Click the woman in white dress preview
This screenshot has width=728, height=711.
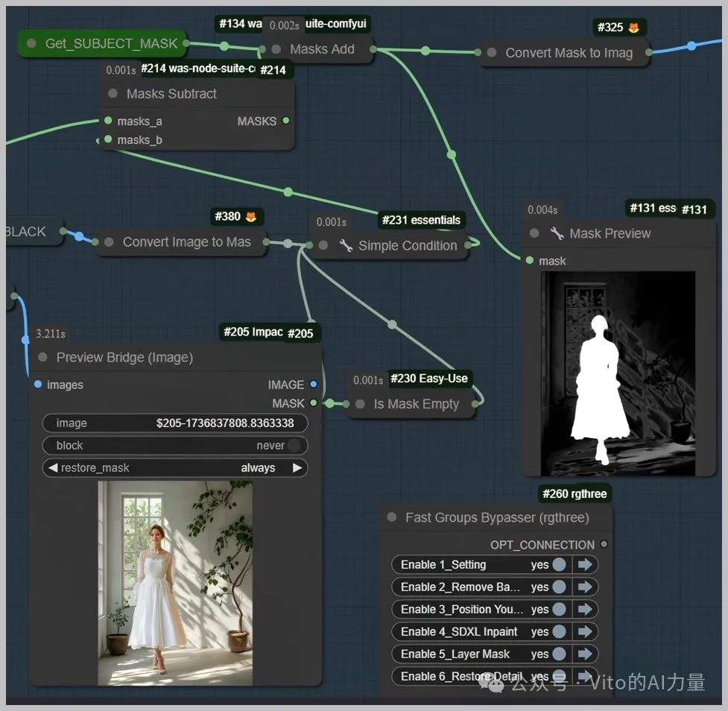(x=175, y=583)
